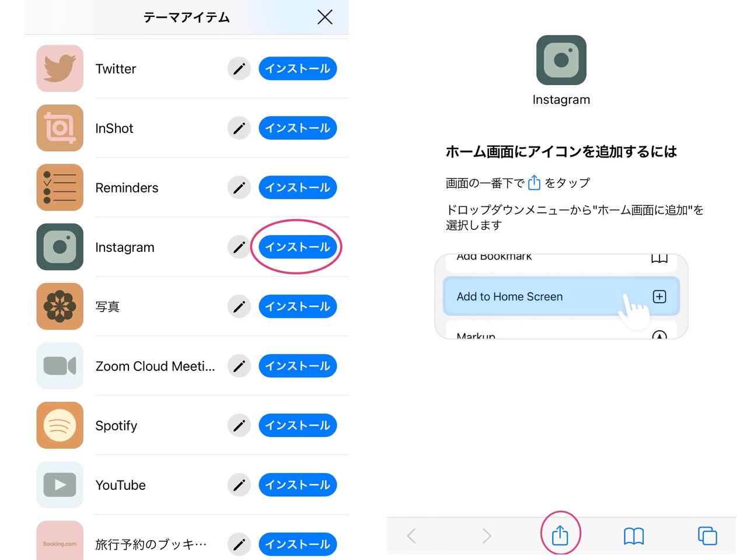Tap the Zoom Cloud Meetings camera icon
Viewport: 747px width, 560px height.
tap(60, 366)
